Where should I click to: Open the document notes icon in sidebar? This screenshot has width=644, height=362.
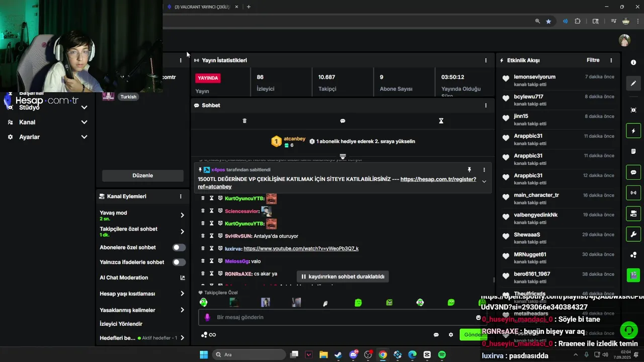click(x=633, y=151)
